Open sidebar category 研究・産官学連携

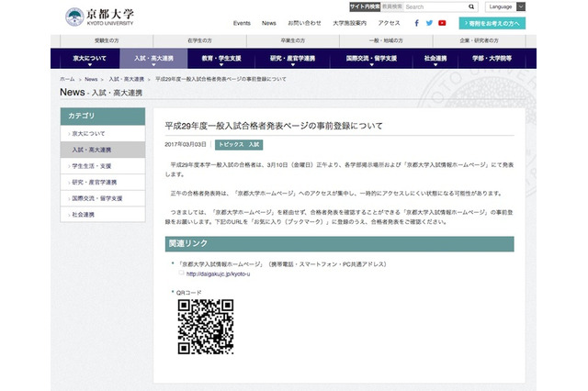[x=103, y=183]
